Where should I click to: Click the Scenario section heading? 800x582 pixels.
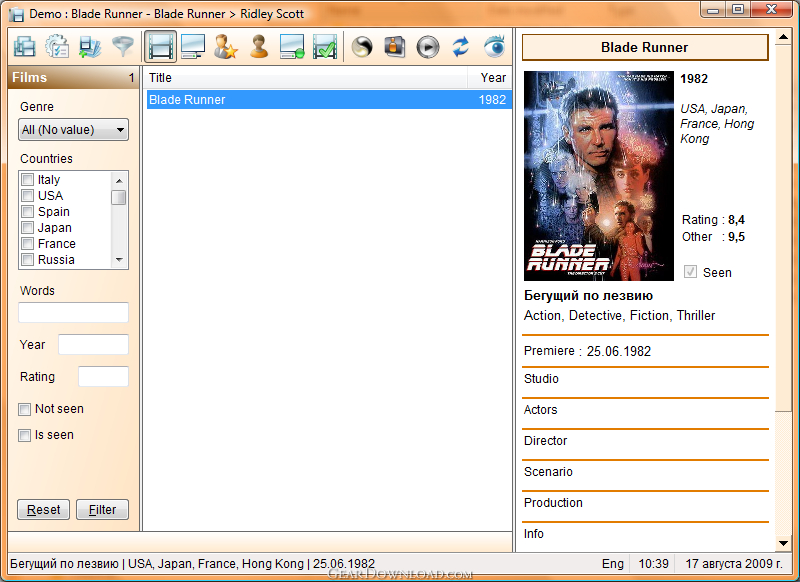point(548,472)
